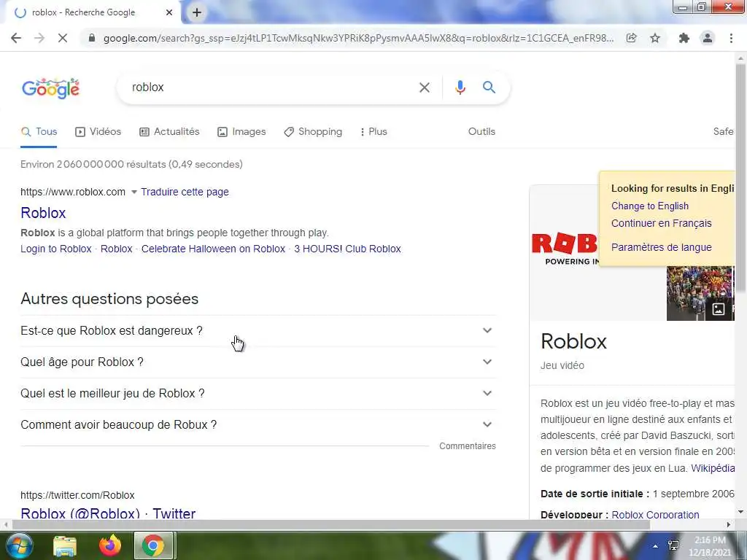The height and width of the screenshot is (560, 747).
Task: Open File Explorer from the taskbar
Action: tap(65, 545)
